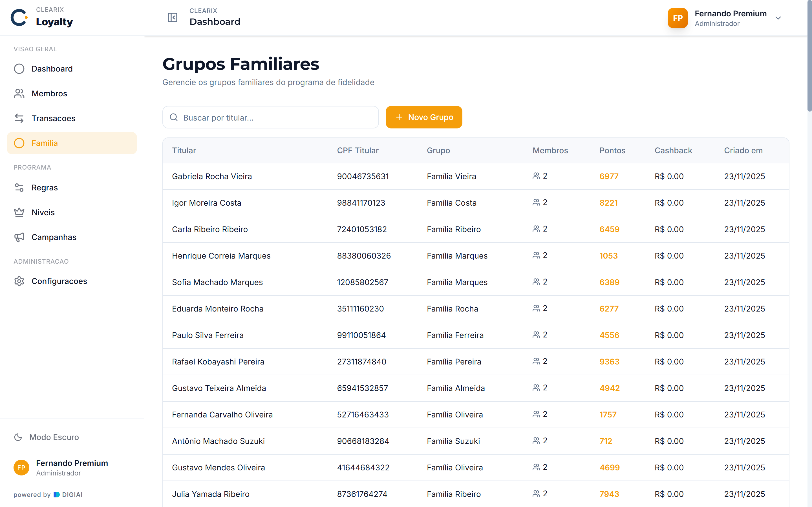Click the Novo Grupo button
812x507 pixels.
click(424, 117)
